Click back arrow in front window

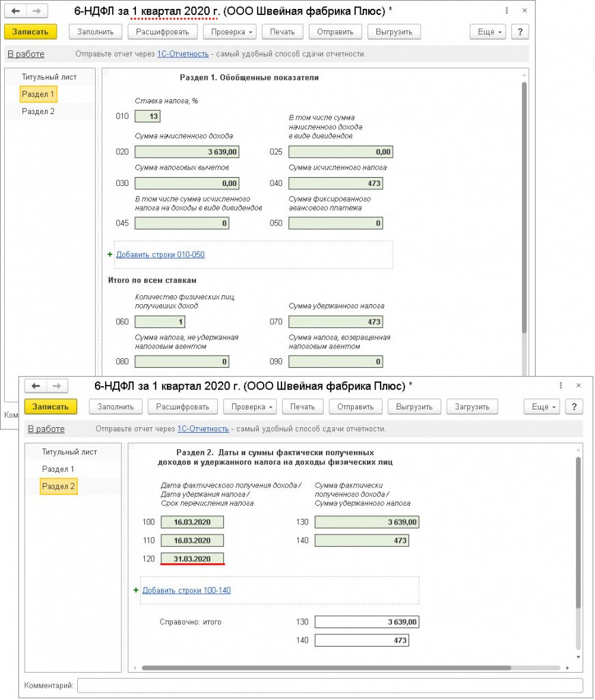tap(36, 386)
